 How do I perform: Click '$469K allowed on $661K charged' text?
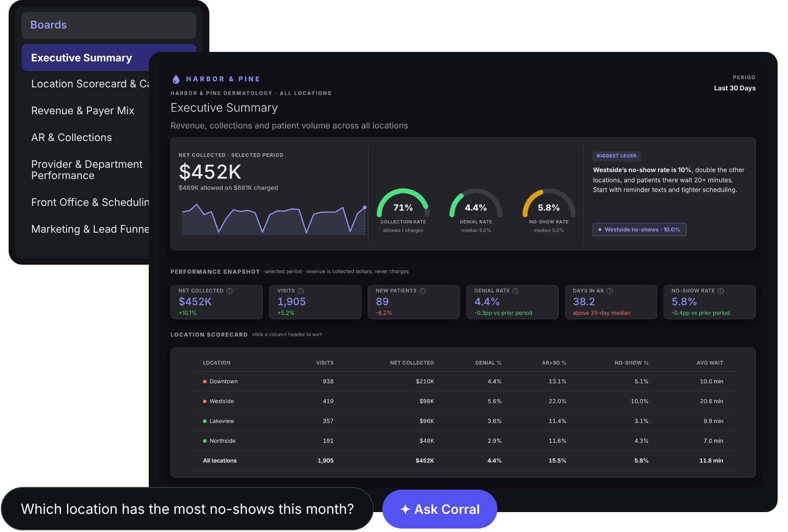point(228,188)
